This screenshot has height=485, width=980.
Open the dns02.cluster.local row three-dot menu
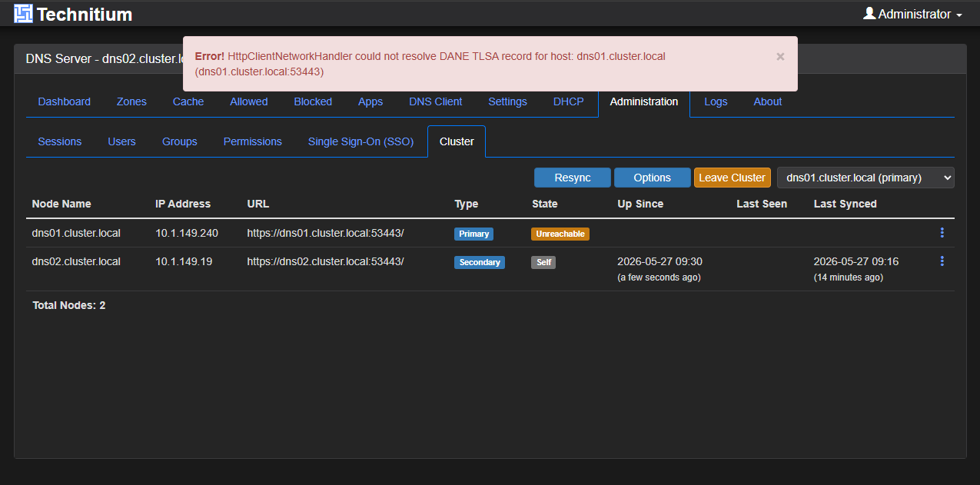tap(942, 261)
